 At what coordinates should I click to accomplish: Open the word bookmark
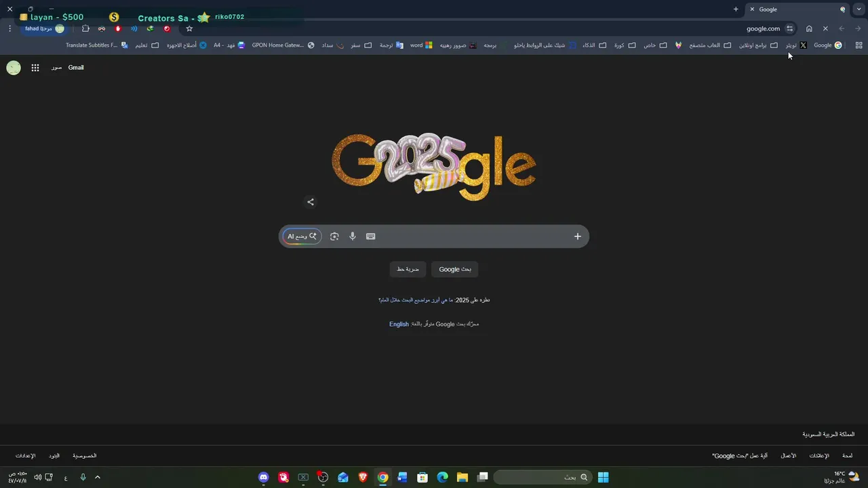[421, 45]
